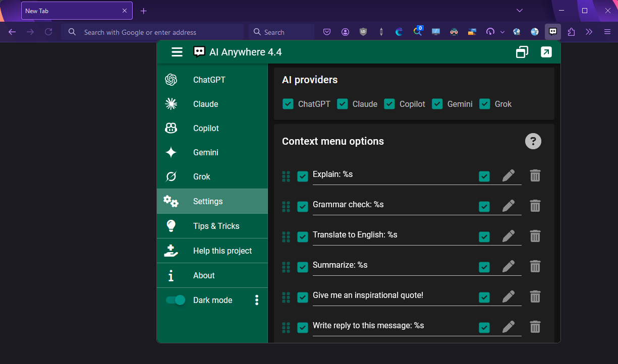Open the Pocket icon in browser toolbar
618x364 pixels.
(x=327, y=32)
